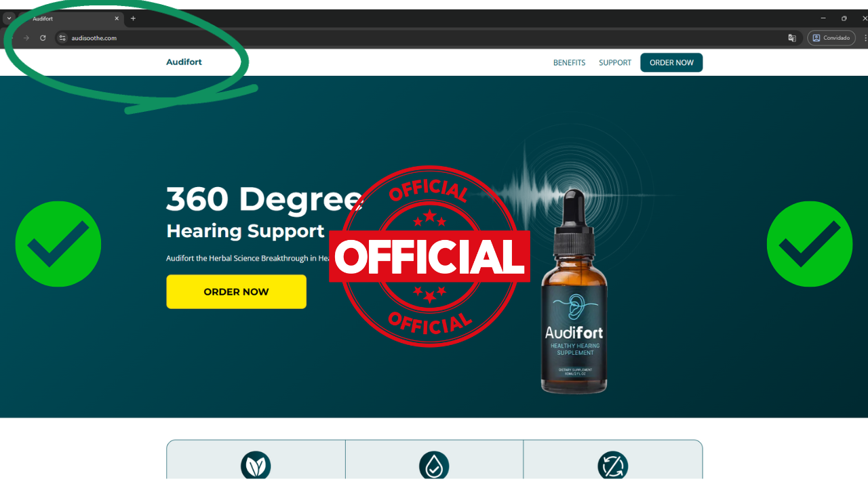Open the translate page icon in the address bar
This screenshot has height=488, width=868.
tap(791, 38)
